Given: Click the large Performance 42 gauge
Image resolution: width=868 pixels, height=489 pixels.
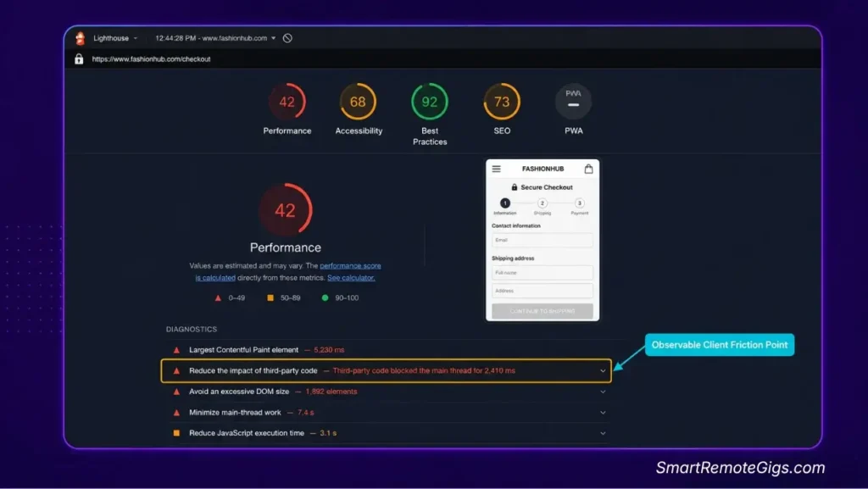Looking at the screenshot, I should point(285,210).
